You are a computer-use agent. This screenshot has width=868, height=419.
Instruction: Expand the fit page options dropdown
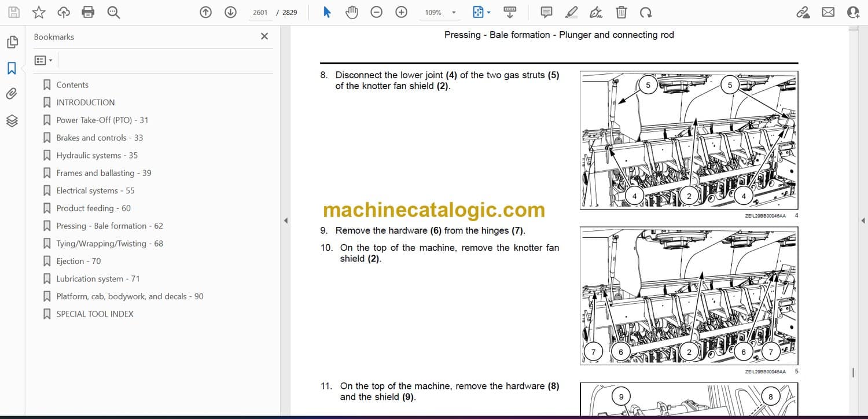489,13
